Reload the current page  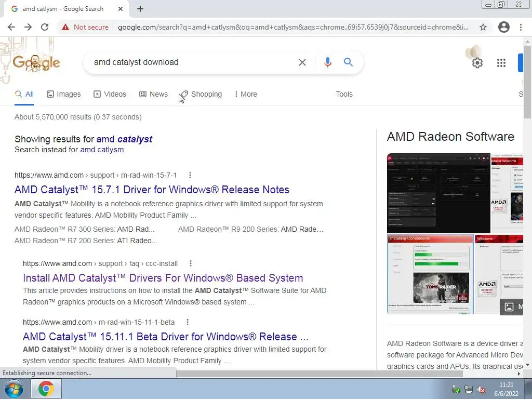coord(45,27)
